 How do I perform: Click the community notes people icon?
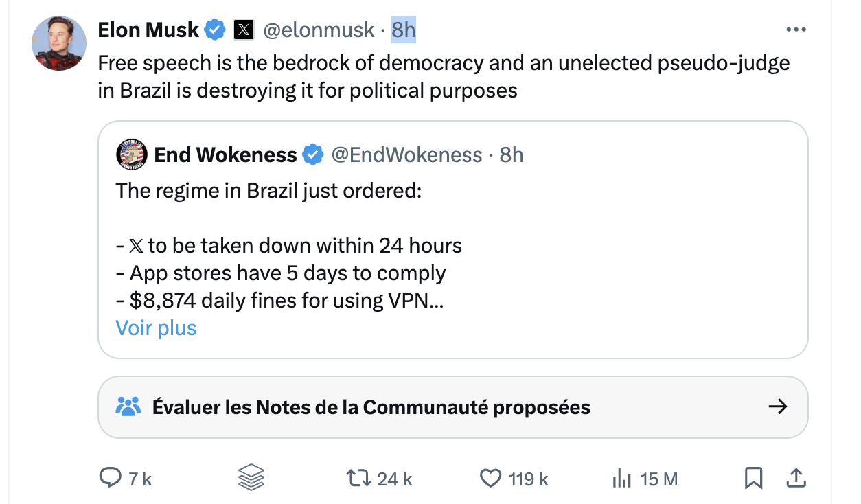(128, 406)
